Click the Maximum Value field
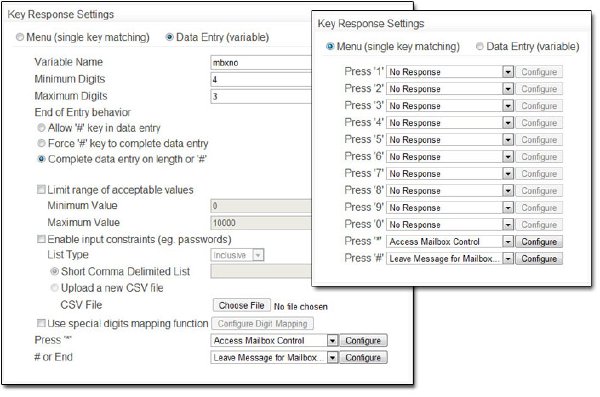The width and height of the screenshot is (600, 397). (261, 222)
